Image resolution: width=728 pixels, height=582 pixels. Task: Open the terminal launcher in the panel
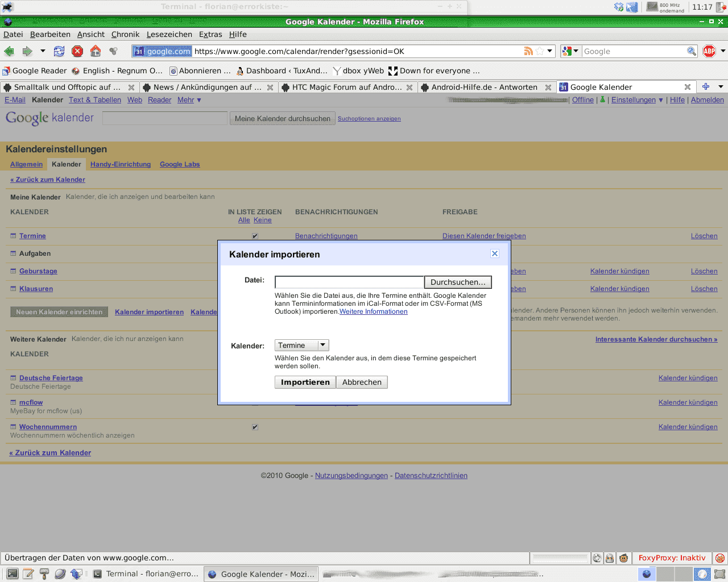pyautogui.click(x=12, y=574)
